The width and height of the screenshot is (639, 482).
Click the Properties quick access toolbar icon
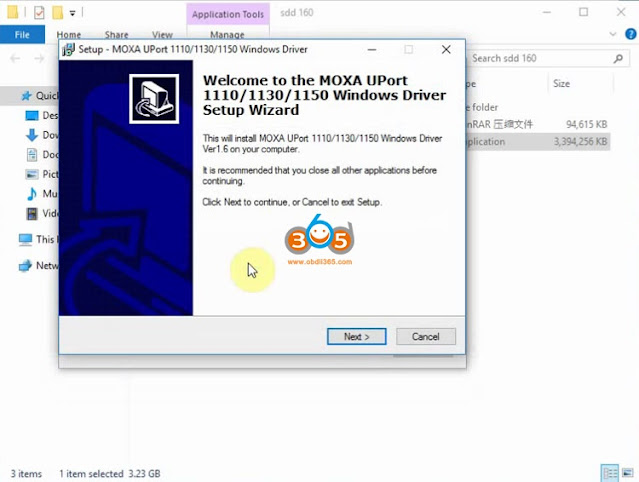(39, 13)
